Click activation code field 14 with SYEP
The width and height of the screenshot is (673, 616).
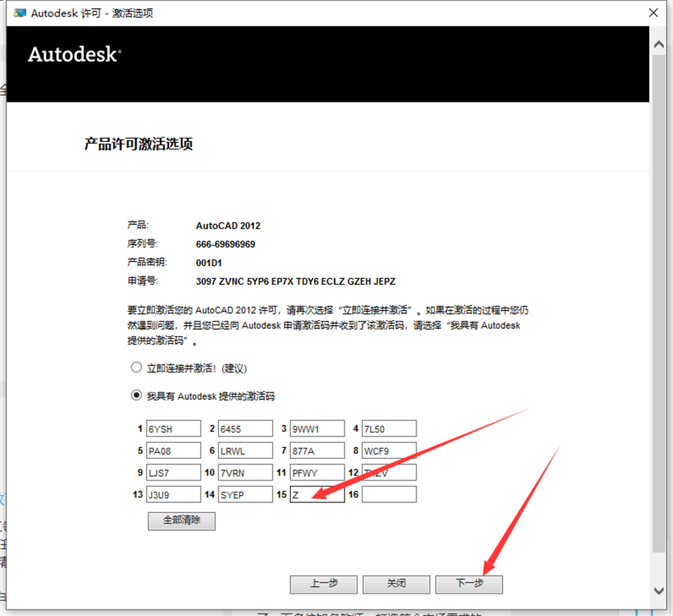tap(245, 494)
